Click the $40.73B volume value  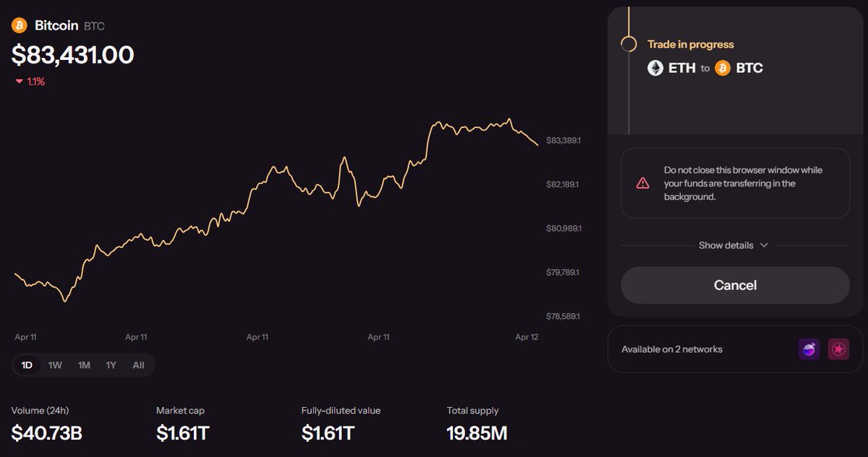46,433
